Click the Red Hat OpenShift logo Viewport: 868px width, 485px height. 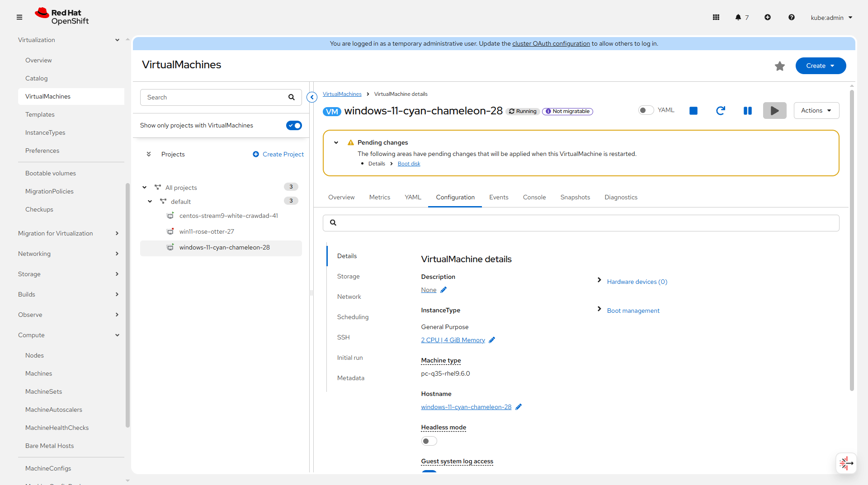[x=62, y=17]
